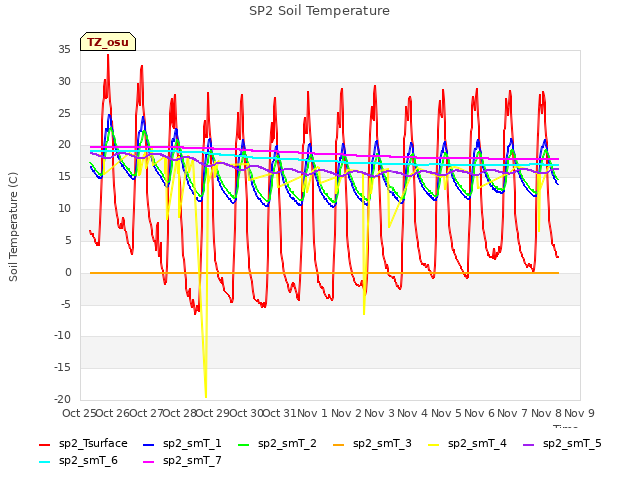Click the green sp2_smT_2 legend swatch
Image resolution: width=640 pixels, height=480 pixels.
(x=244, y=444)
